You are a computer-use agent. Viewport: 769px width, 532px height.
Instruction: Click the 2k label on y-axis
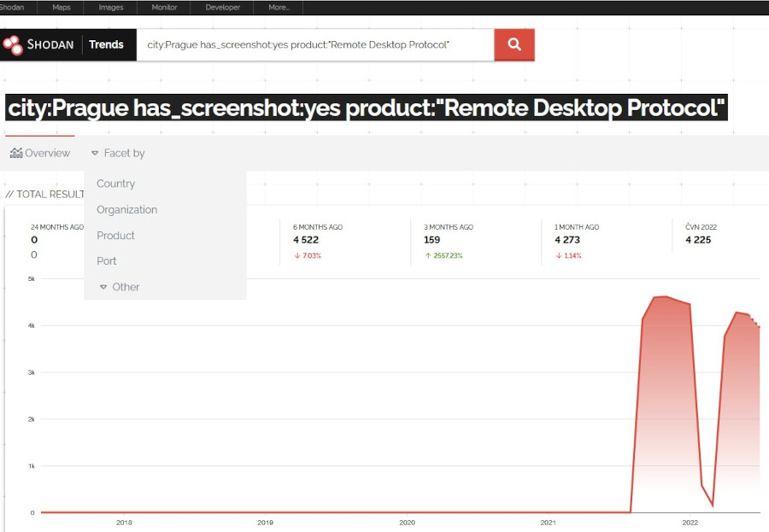point(32,419)
